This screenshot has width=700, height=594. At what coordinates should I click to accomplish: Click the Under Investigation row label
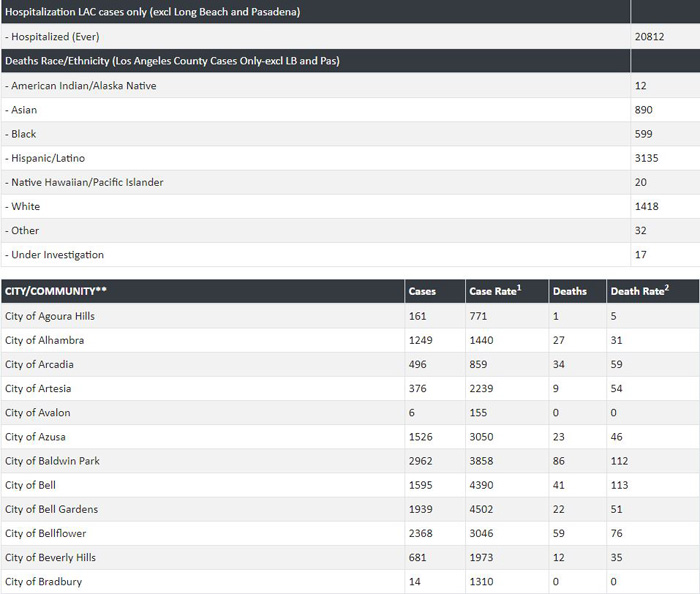click(54, 255)
